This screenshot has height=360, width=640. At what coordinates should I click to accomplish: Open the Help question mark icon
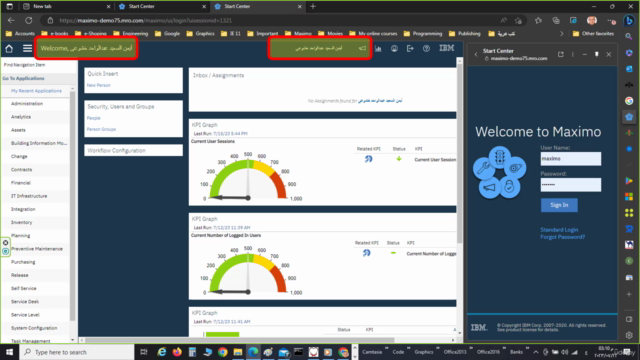point(426,49)
